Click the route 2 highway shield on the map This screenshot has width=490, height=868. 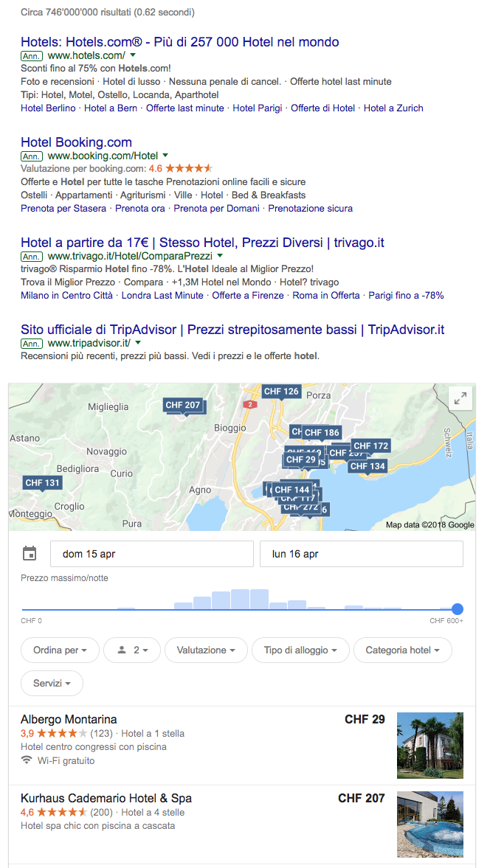pos(250,405)
